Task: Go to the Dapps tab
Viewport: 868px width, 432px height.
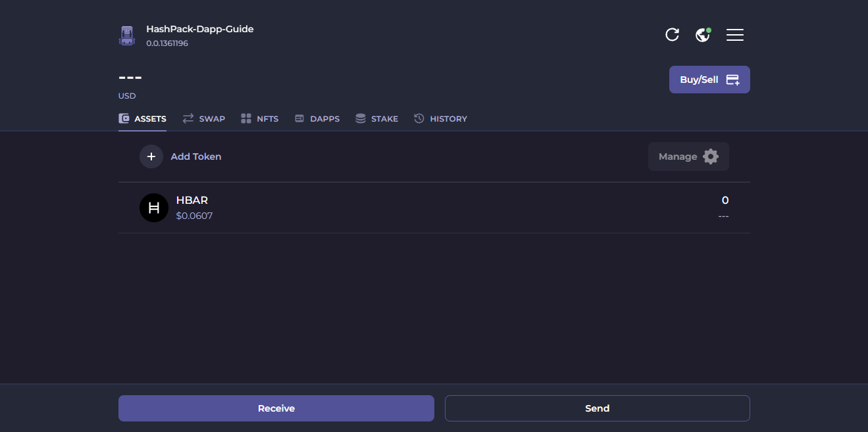Action: coord(317,119)
